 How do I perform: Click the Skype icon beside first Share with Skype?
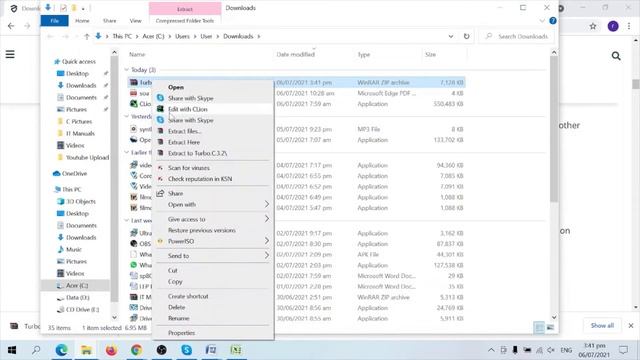tap(160, 98)
